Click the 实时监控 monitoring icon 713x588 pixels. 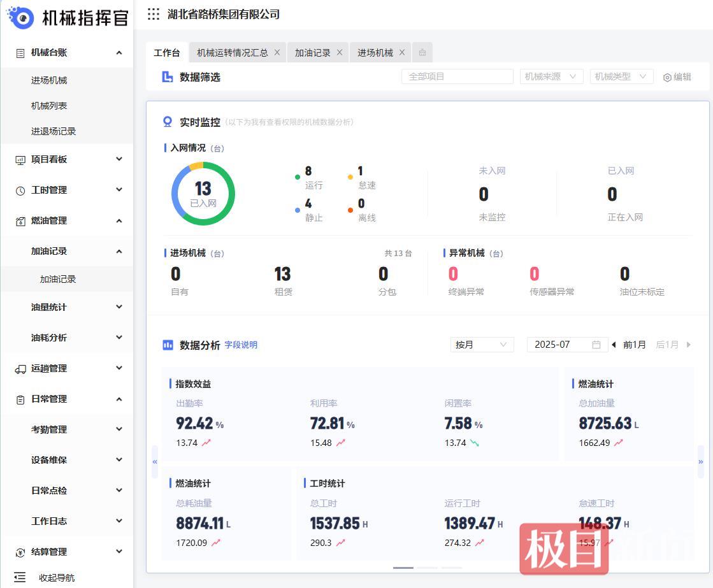point(166,122)
